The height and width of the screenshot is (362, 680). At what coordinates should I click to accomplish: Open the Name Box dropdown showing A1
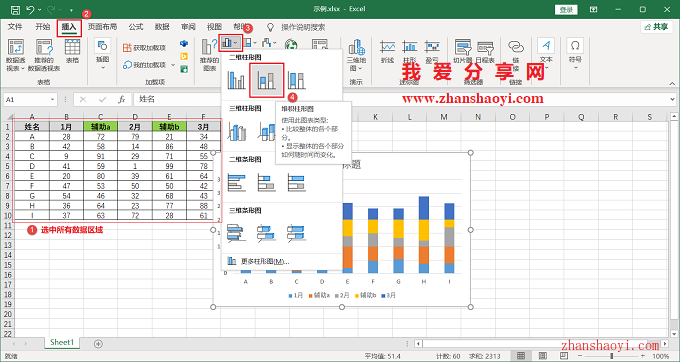pyautogui.click(x=52, y=100)
